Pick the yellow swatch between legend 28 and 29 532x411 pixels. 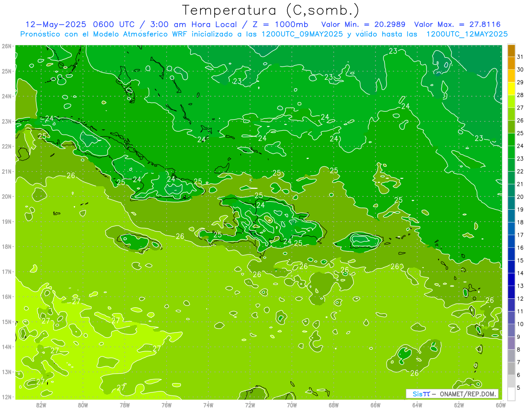click(511, 89)
